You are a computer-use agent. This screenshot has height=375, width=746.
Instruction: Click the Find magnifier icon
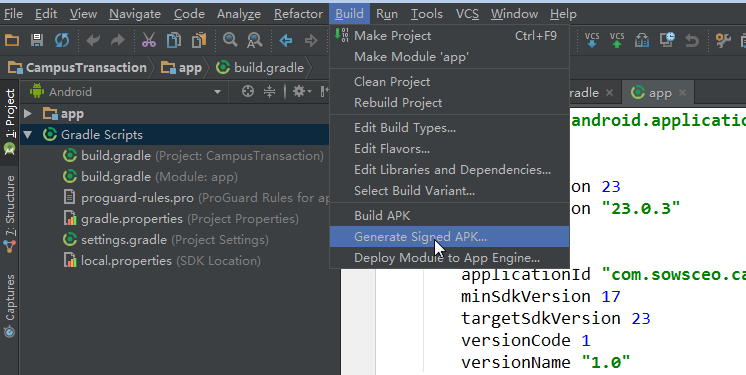tap(230, 40)
